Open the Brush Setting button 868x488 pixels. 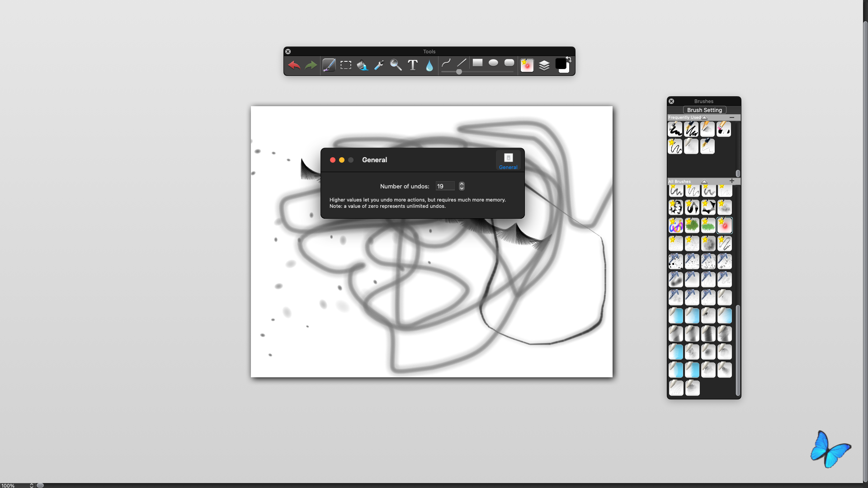click(x=704, y=110)
